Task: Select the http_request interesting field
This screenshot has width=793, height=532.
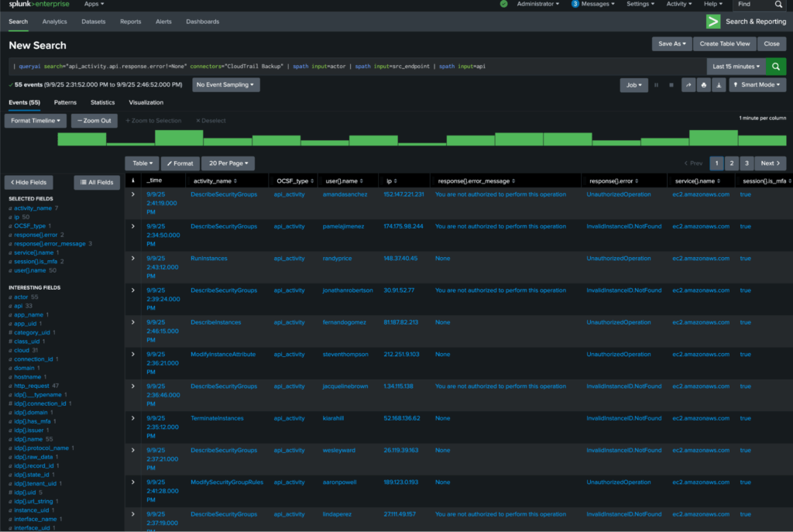Action: click(x=31, y=386)
